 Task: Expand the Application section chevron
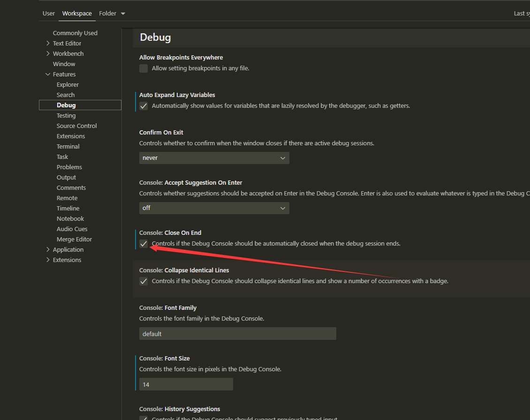(x=48, y=249)
